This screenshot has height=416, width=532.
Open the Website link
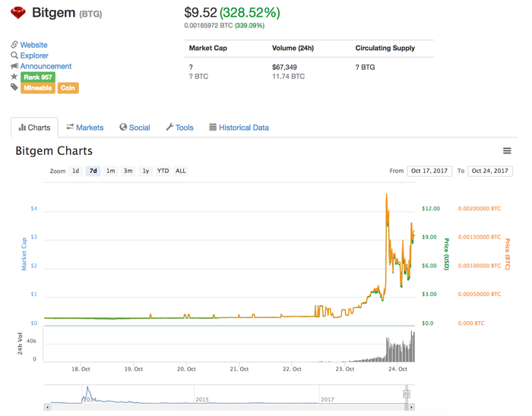pyautogui.click(x=33, y=45)
